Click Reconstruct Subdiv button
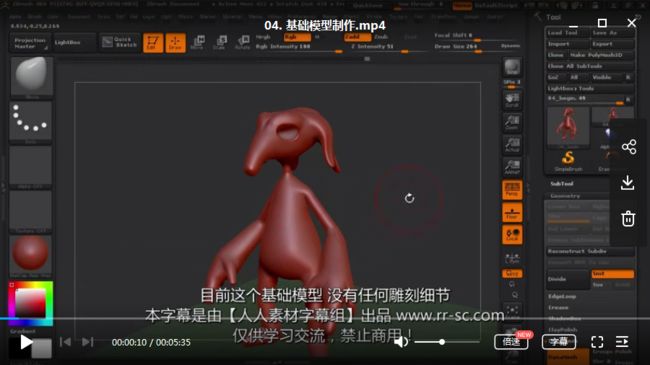Image resolution: width=650 pixels, height=365 pixels. click(x=589, y=251)
